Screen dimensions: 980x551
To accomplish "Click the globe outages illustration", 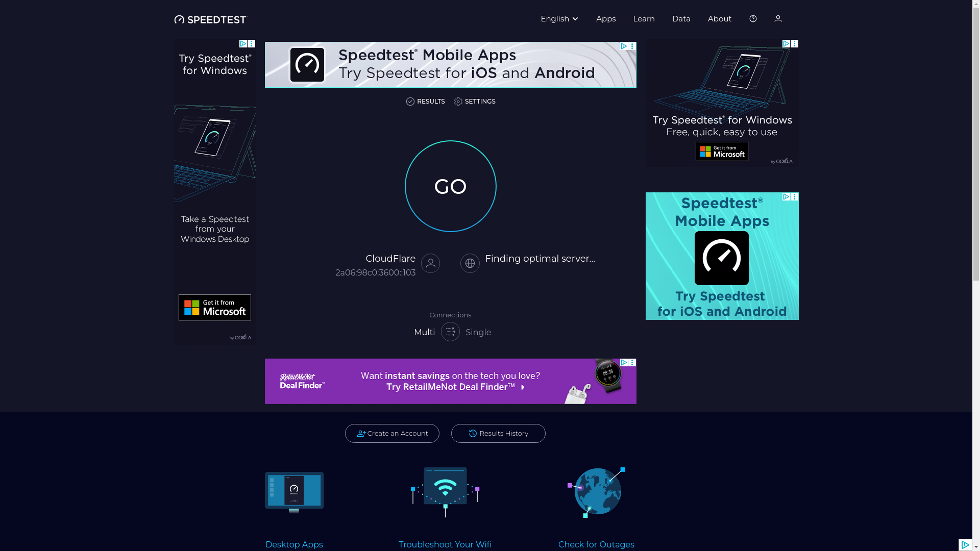I will (596, 492).
